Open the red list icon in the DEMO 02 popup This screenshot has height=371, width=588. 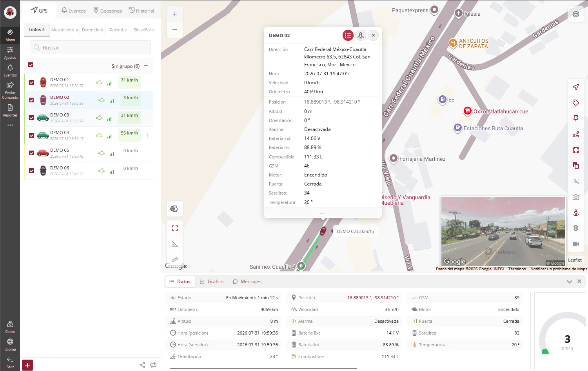pos(348,35)
